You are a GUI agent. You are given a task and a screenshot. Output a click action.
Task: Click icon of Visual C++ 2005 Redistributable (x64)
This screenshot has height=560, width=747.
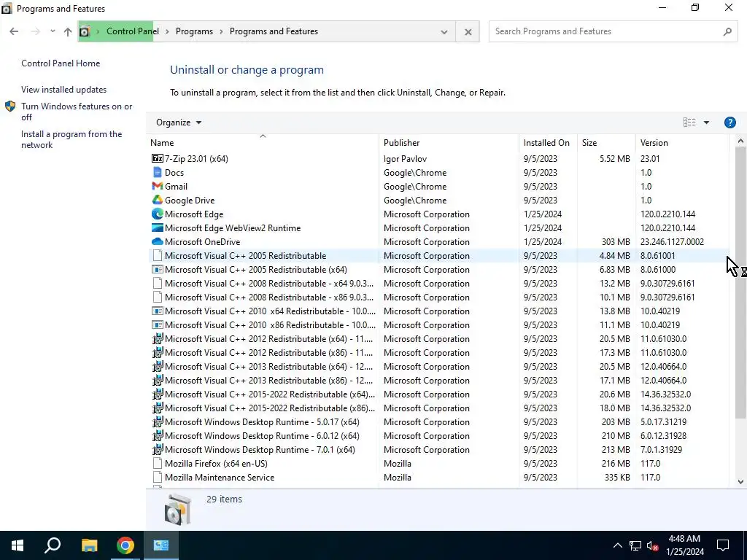coord(158,270)
